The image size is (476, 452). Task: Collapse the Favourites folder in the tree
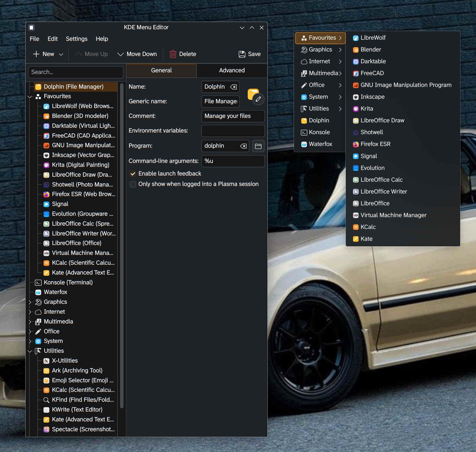point(30,96)
